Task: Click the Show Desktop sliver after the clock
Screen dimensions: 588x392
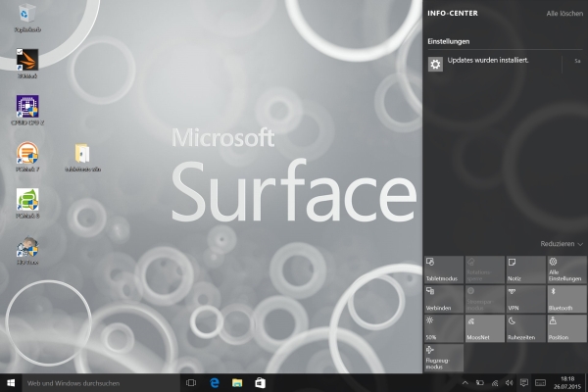Action: coord(586,382)
